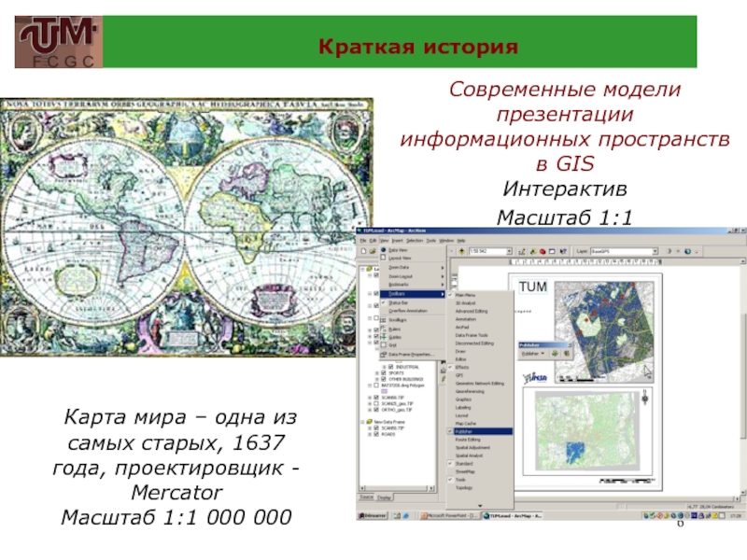Click the Data View globe icon
The height and width of the screenshot is (560, 747).
coord(383,249)
